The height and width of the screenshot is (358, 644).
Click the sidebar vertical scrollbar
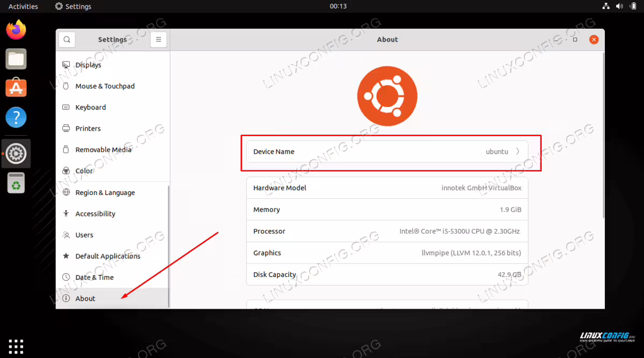tap(169, 247)
